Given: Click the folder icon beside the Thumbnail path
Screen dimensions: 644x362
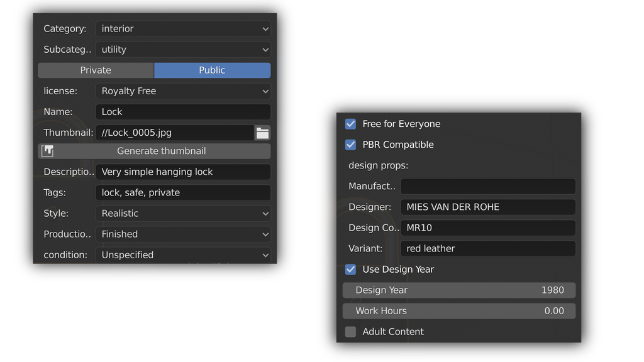Looking at the screenshot, I should coord(262,133).
